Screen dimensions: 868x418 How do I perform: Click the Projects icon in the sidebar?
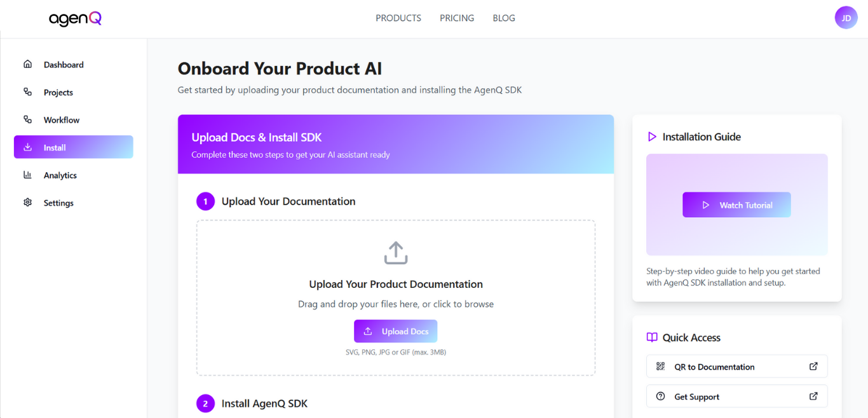coord(27,91)
